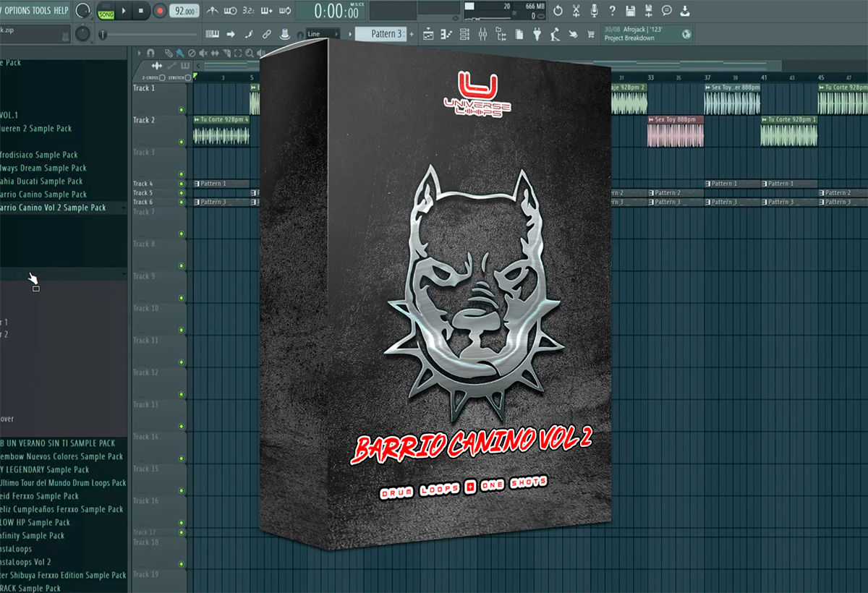868x593 pixels.
Task: Open the OPTIONS menu
Action: (x=17, y=10)
